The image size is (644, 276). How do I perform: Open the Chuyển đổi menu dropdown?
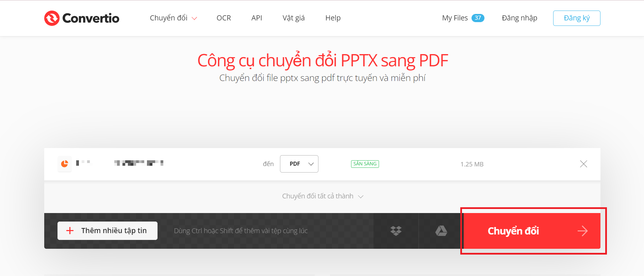pyautogui.click(x=173, y=18)
